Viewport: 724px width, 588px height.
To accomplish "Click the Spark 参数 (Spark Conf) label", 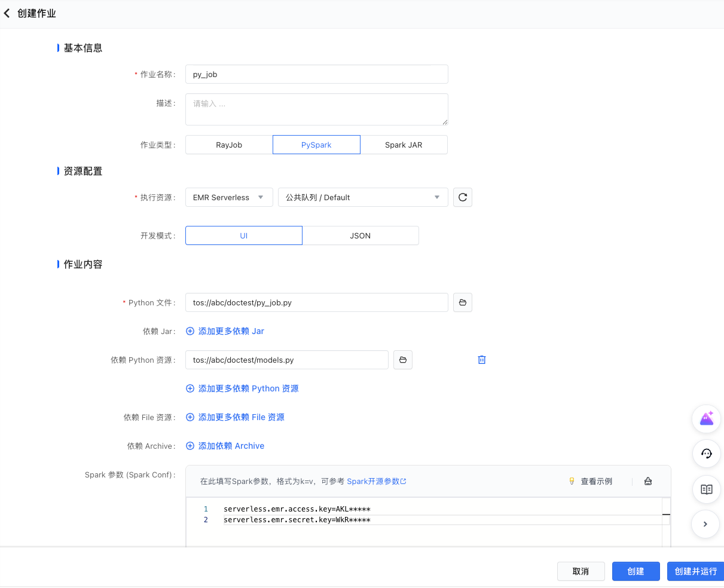I will pos(130,474).
